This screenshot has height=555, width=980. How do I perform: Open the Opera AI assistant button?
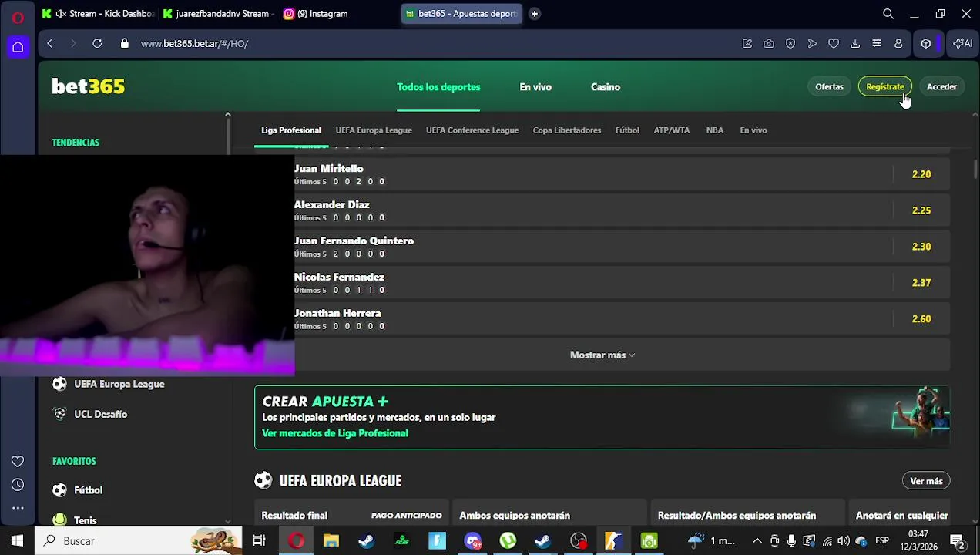tap(962, 44)
